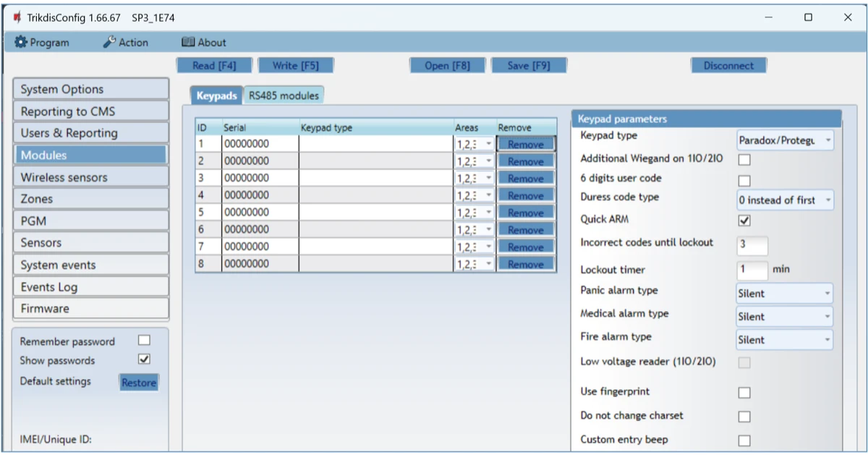Click the TrikdisConfig app icon in title bar
The image size is (868, 455).
[17, 17]
